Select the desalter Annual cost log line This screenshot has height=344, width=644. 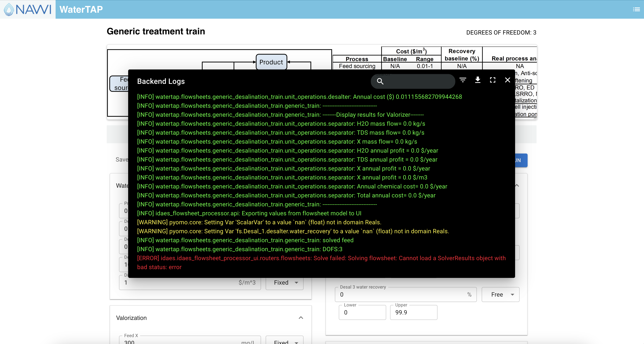click(x=299, y=97)
